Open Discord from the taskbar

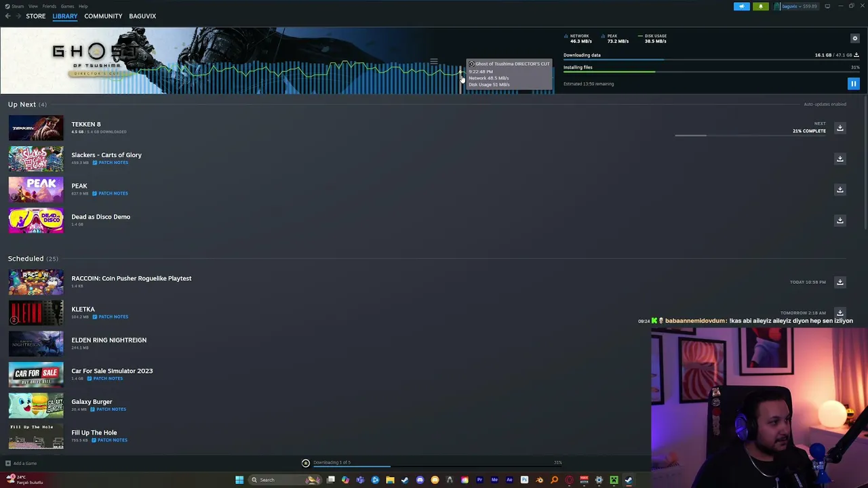pos(420,480)
